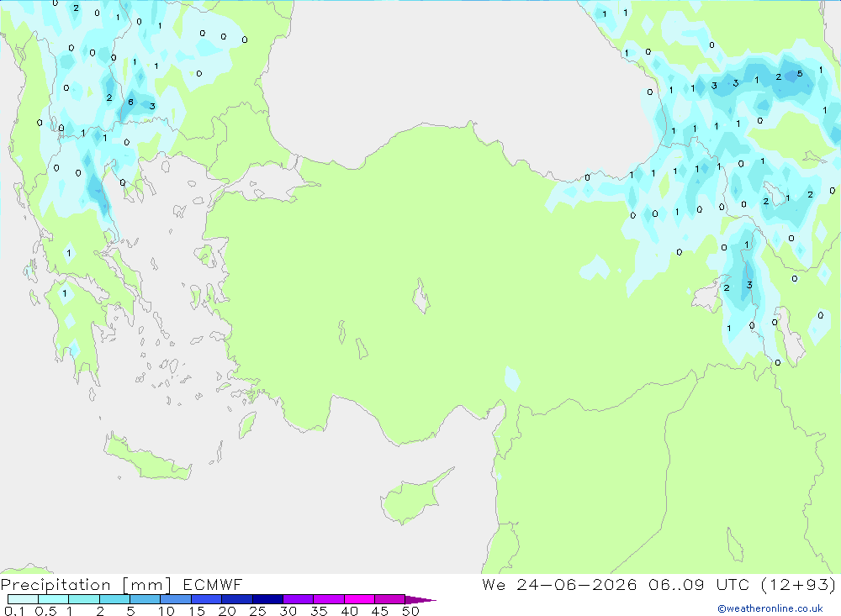Click the 1–2 mm legend color swatch
The width and height of the screenshot is (841, 616).
click(83, 599)
